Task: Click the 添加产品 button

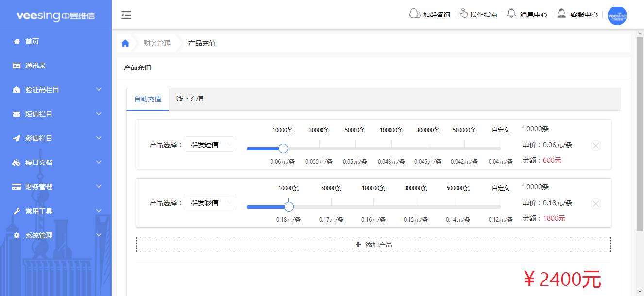Action: [374, 244]
